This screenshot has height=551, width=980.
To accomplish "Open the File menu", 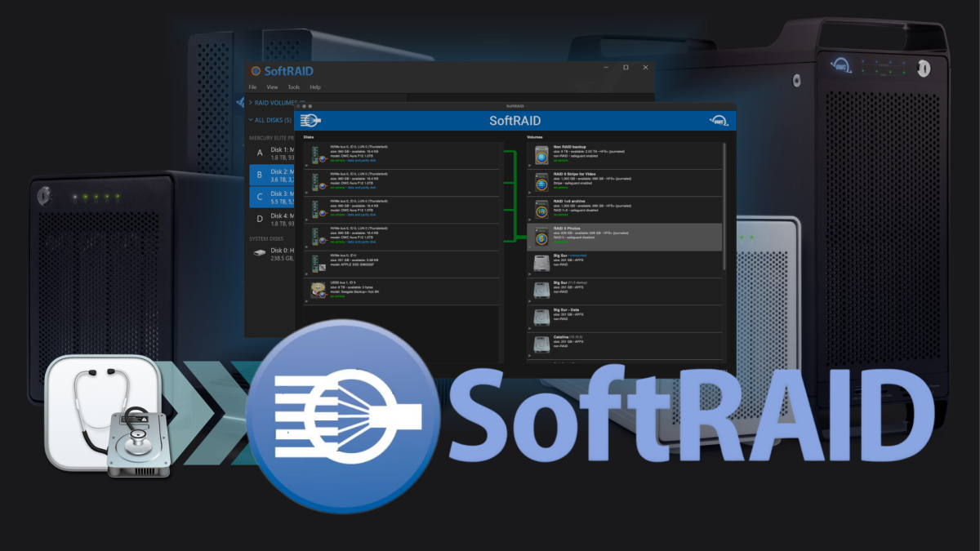I will 252,87.
